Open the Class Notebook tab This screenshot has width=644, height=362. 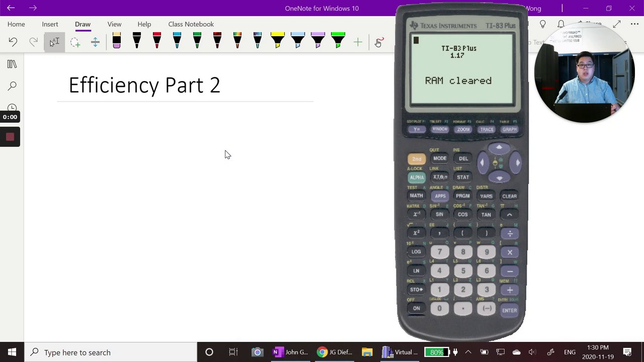click(x=191, y=24)
